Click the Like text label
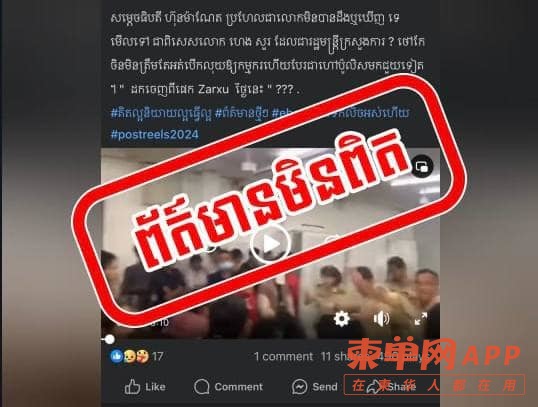This screenshot has width=538, height=407. point(155,387)
